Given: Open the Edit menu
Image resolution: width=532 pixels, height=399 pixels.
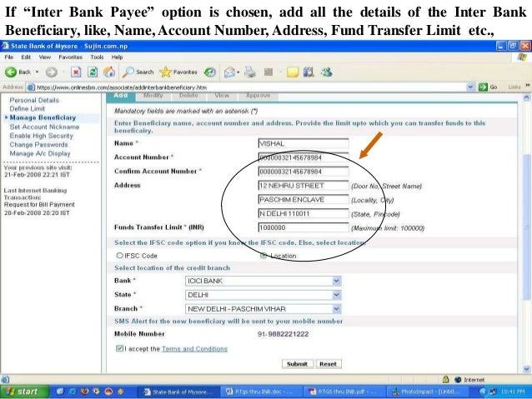Looking at the screenshot, I should [x=26, y=57].
